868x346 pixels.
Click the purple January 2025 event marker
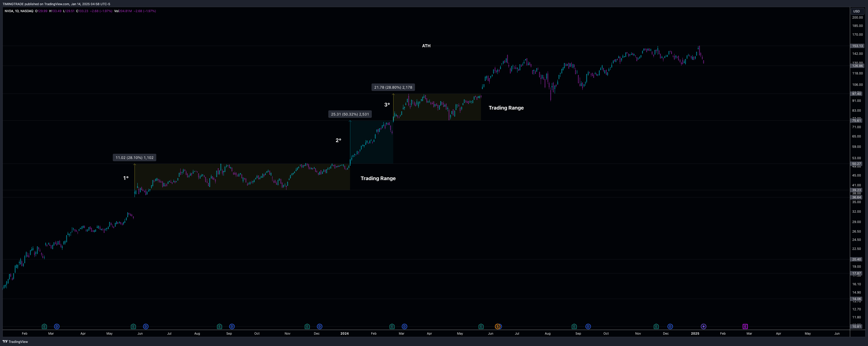click(703, 326)
